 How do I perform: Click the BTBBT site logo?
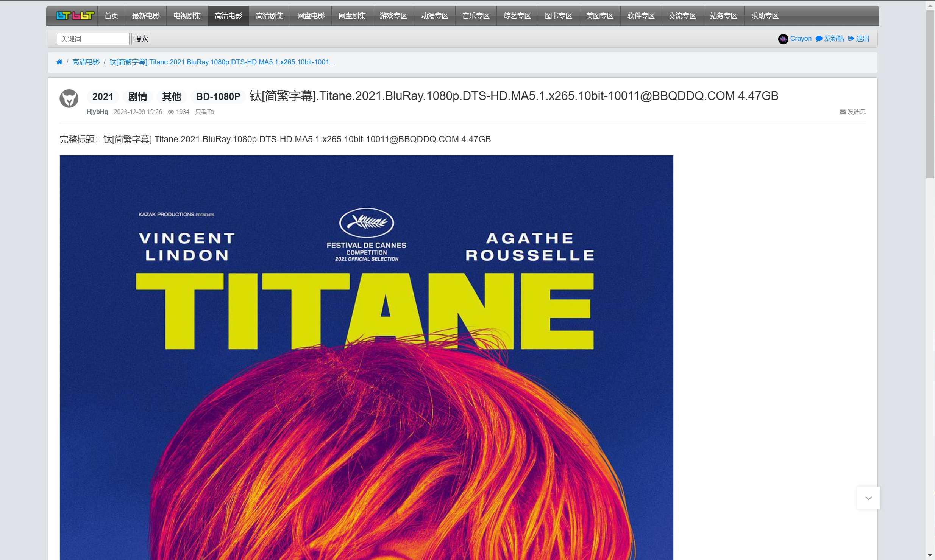(x=75, y=16)
